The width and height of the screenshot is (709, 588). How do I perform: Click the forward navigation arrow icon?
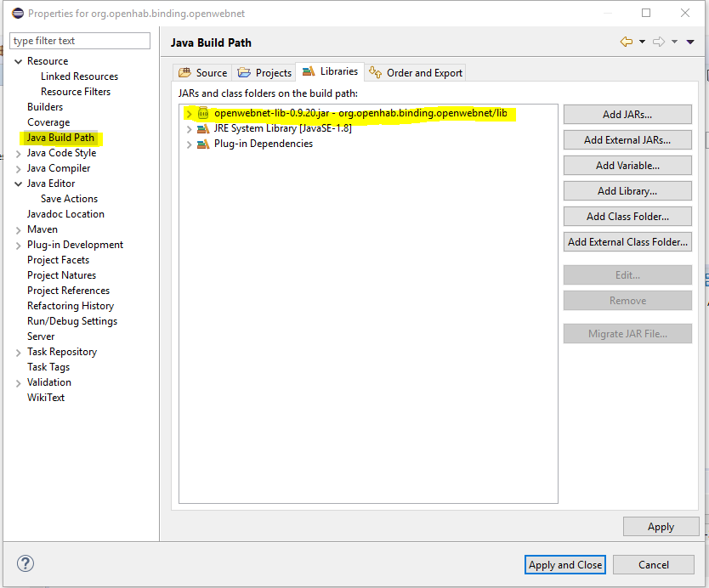point(659,42)
